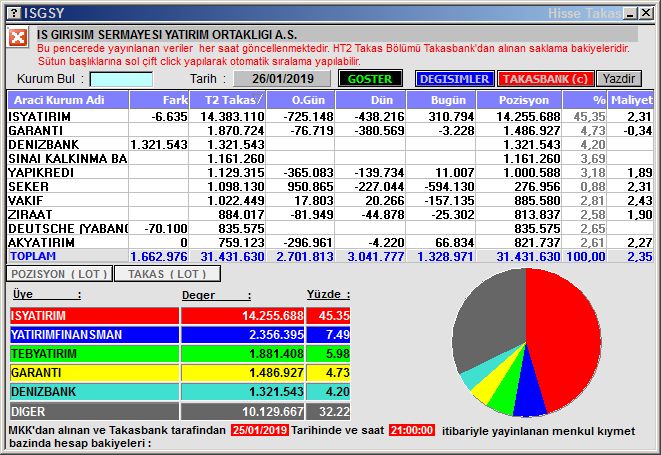Click Bugün value 310.794 for ISYATIRIM
The width and height of the screenshot is (661, 455).
tap(451, 116)
